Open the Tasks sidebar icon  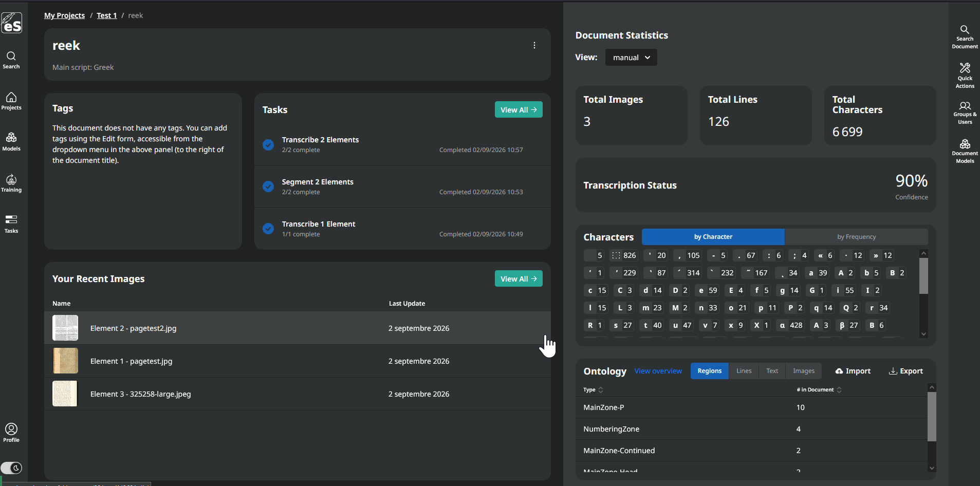[x=11, y=225]
